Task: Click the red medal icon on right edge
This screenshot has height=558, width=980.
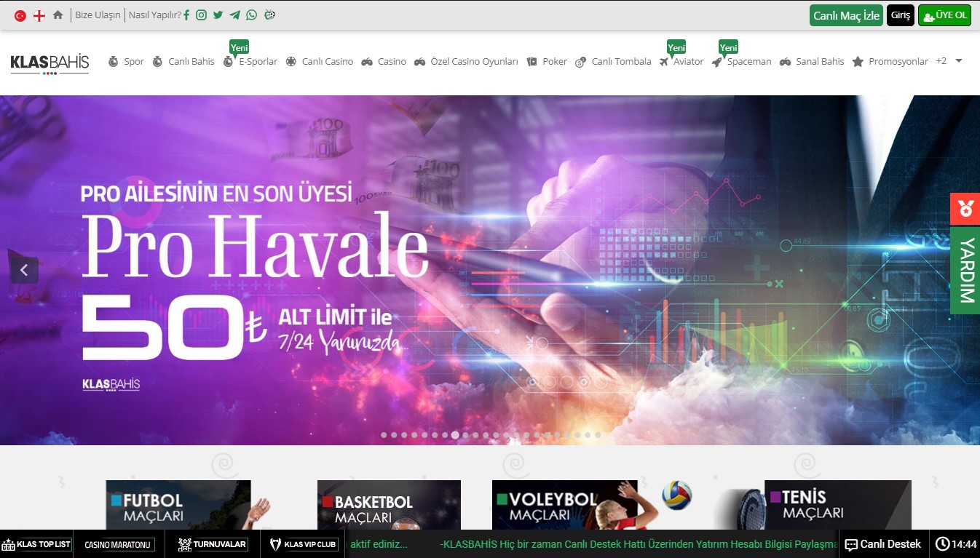Action: coord(965,209)
